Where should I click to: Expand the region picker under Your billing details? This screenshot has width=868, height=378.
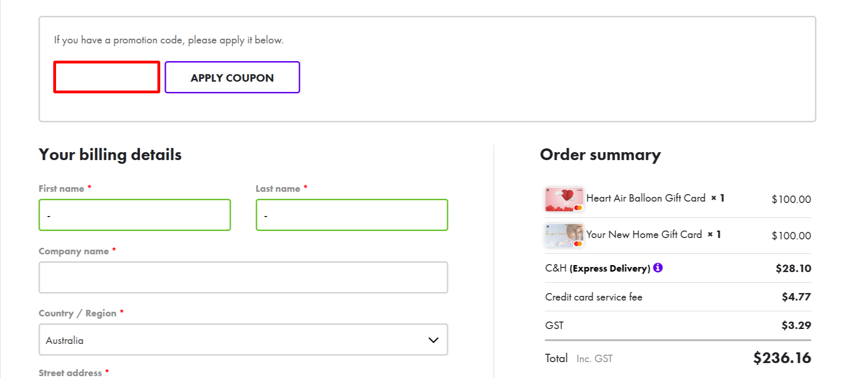(x=243, y=340)
